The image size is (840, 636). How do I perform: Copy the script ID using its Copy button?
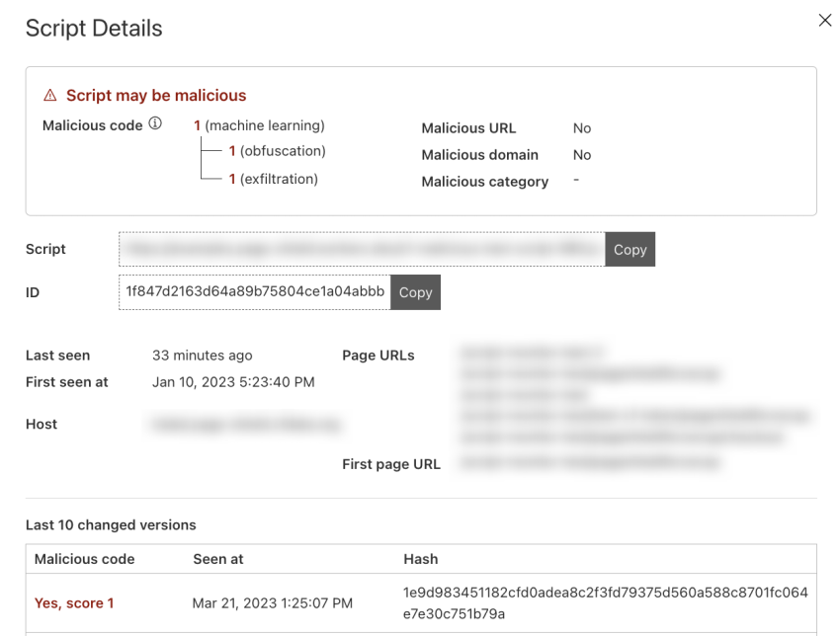(x=415, y=292)
